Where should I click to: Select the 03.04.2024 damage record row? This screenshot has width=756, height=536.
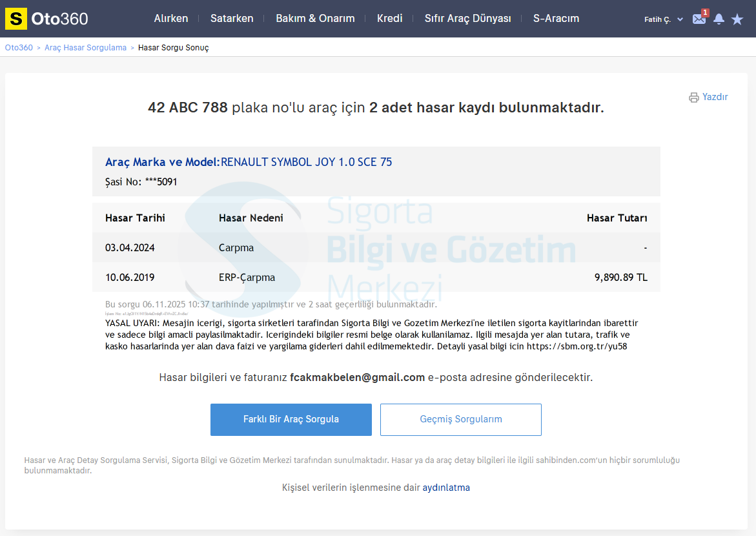pos(376,248)
